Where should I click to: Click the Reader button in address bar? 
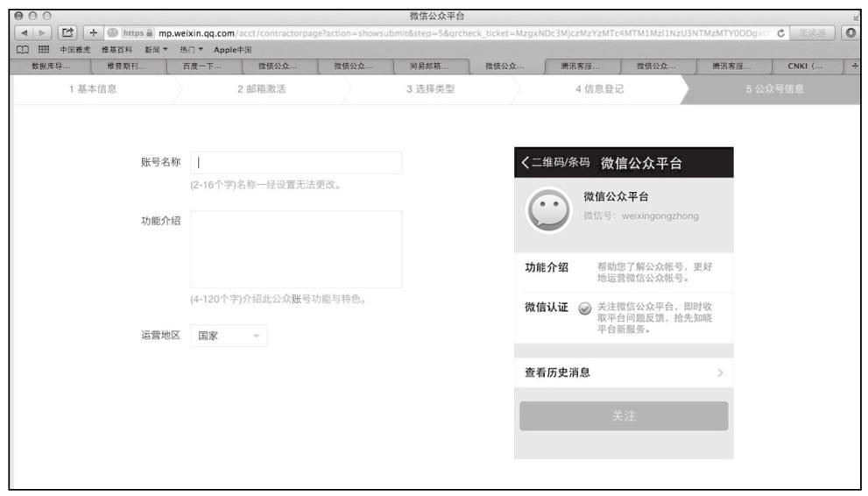812,33
